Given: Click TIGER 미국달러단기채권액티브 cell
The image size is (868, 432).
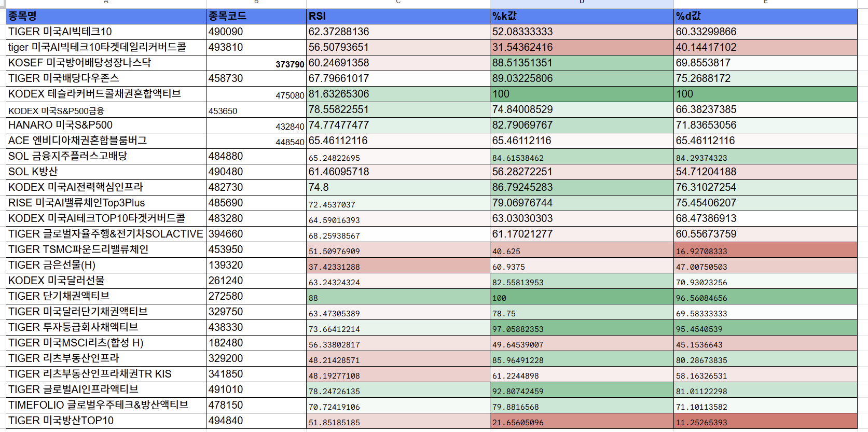Looking at the screenshot, I should coord(106,312).
